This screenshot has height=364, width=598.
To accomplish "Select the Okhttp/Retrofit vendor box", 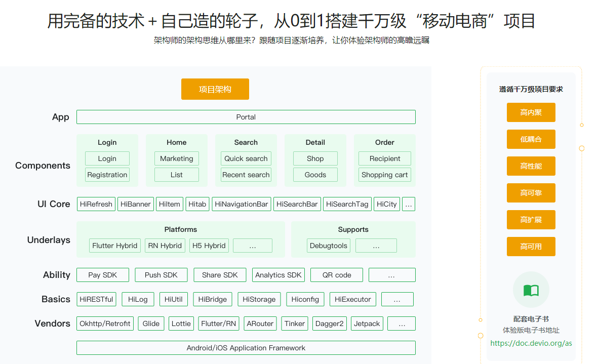I will coord(105,323).
